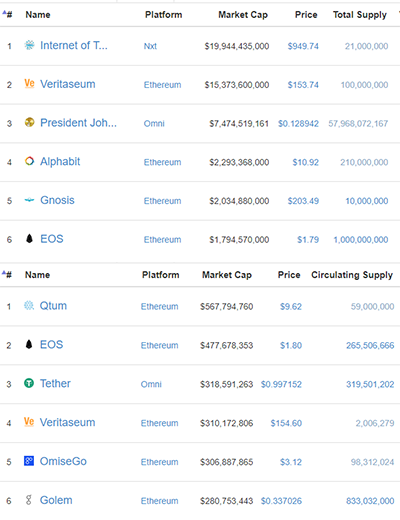
Task: Click the Qtum logo icon
Action: click(x=29, y=305)
